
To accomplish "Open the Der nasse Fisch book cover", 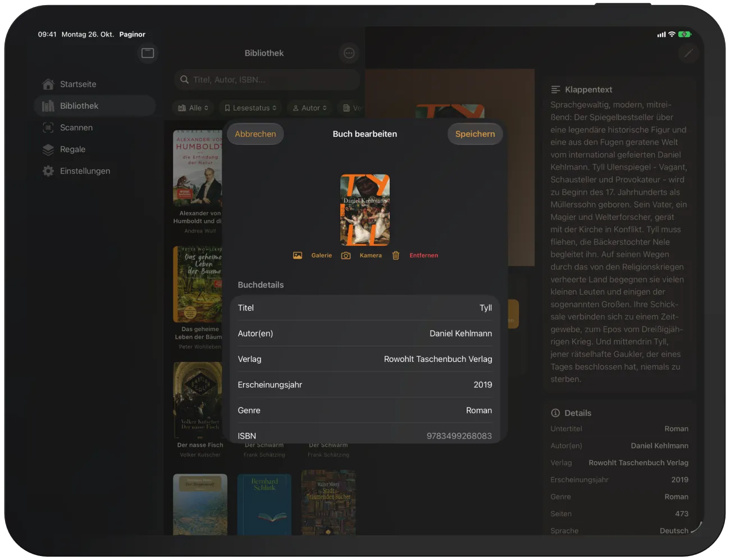I will (x=198, y=400).
